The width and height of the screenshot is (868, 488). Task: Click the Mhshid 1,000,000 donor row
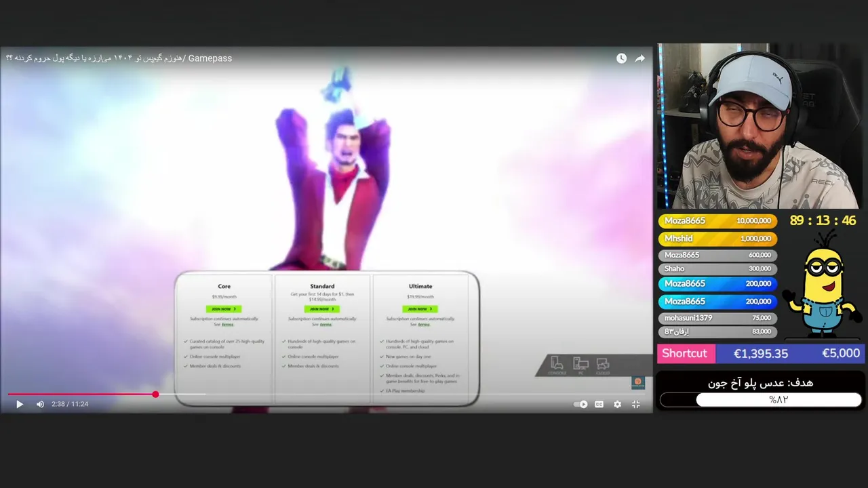(x=717, y=239)
